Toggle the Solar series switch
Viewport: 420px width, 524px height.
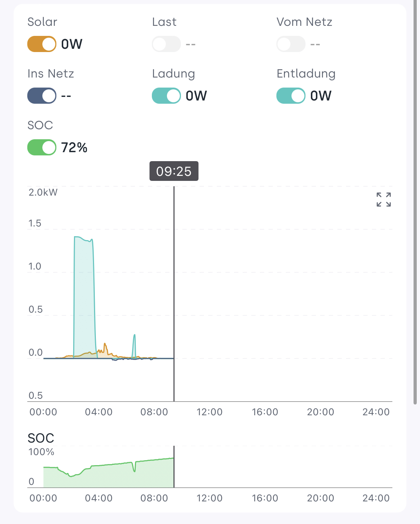[42, 44]
